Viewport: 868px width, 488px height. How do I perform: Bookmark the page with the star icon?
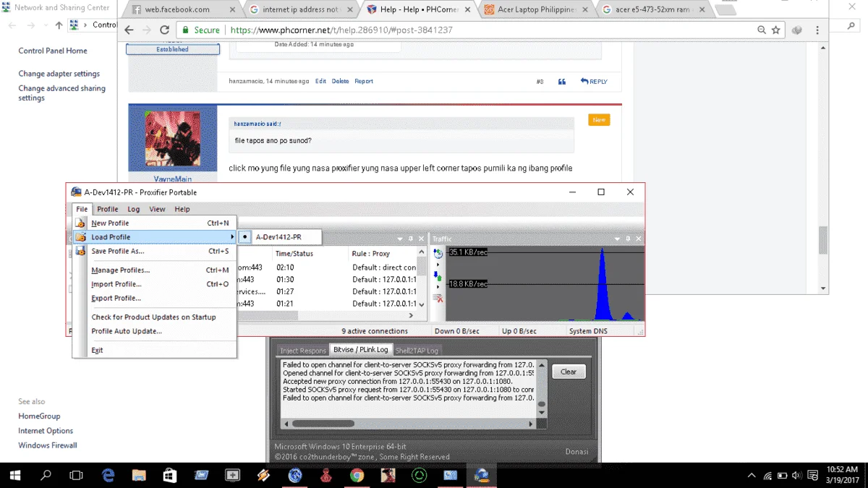776,30
